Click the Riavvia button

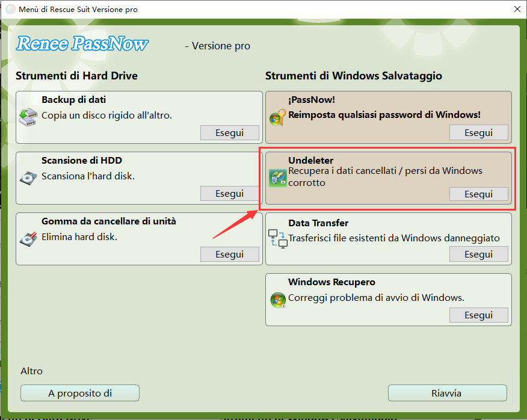click(448, 393)
